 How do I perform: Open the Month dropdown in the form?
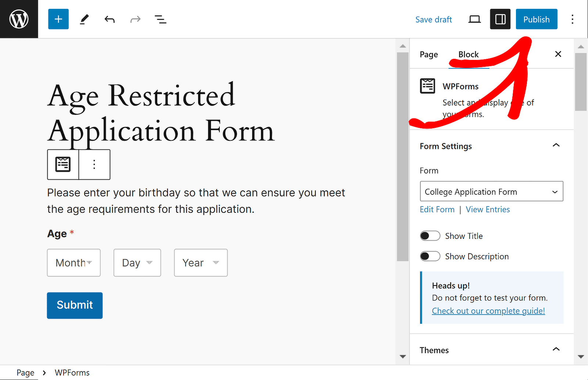pos(73,262)
